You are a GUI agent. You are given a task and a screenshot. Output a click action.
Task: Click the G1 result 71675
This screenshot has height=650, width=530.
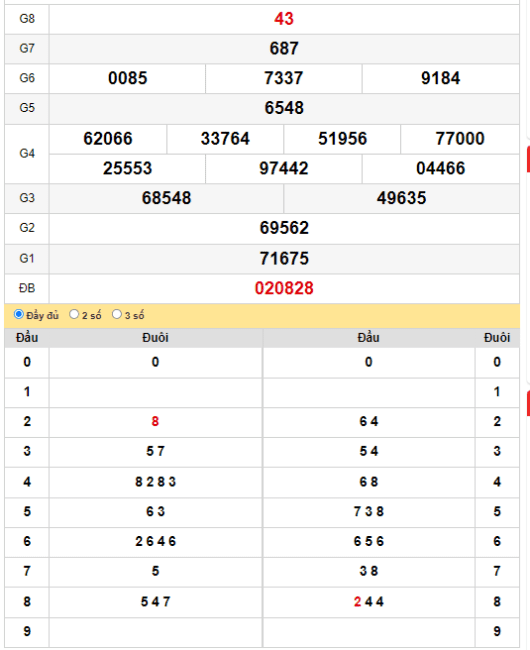(x=284, y=259)
